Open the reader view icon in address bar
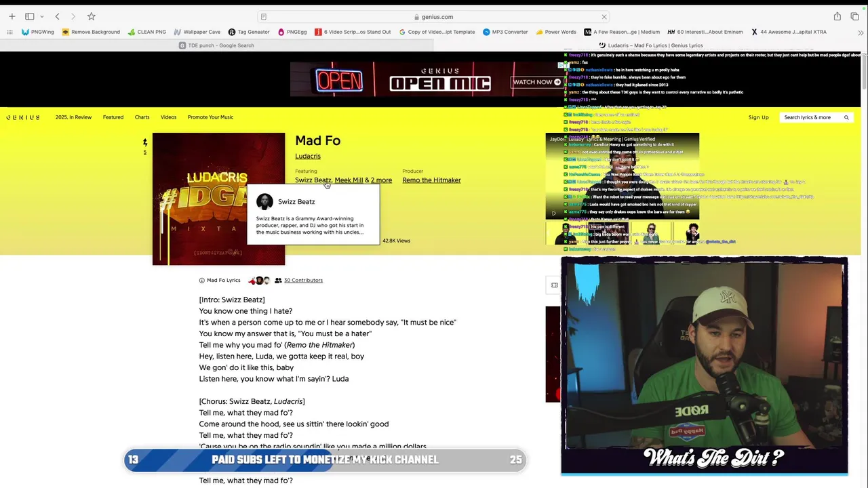This screenshot has height=488, width=868. [264, 17]
